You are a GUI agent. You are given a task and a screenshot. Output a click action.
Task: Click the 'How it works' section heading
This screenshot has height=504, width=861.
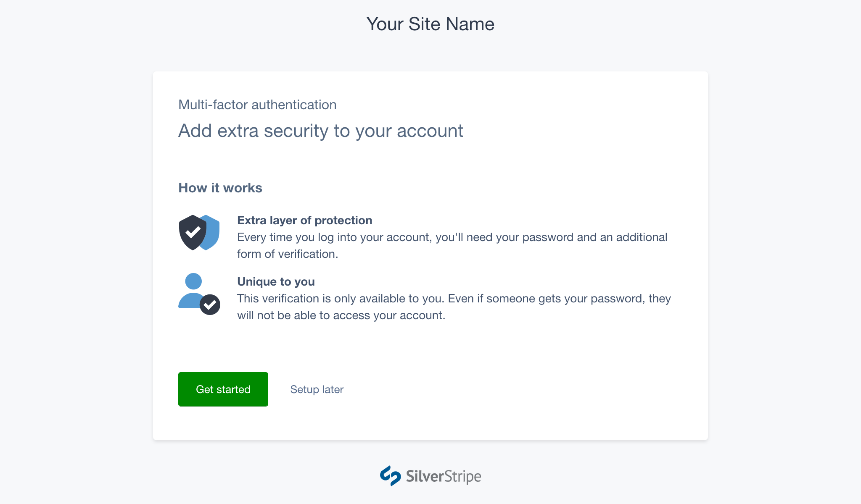click(x=220, y=188)
